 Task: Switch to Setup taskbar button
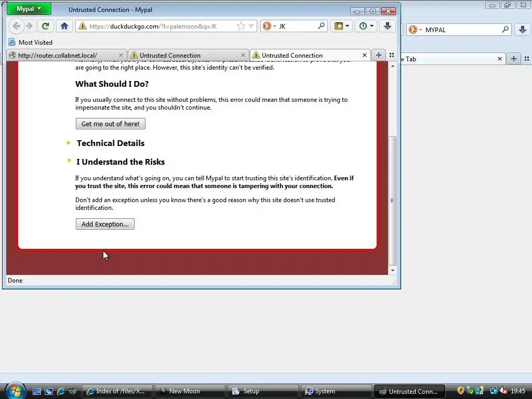pyautogui.click(x=263, y=391)
